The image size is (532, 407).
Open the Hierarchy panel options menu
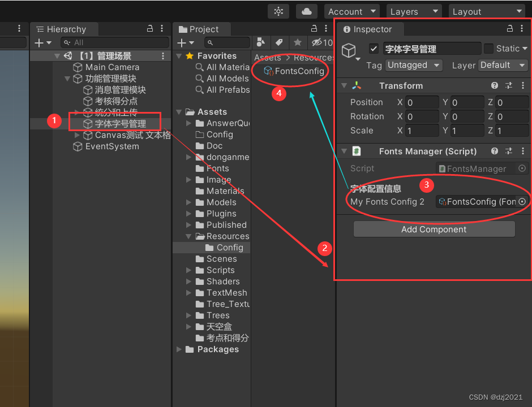click(162, 28)
